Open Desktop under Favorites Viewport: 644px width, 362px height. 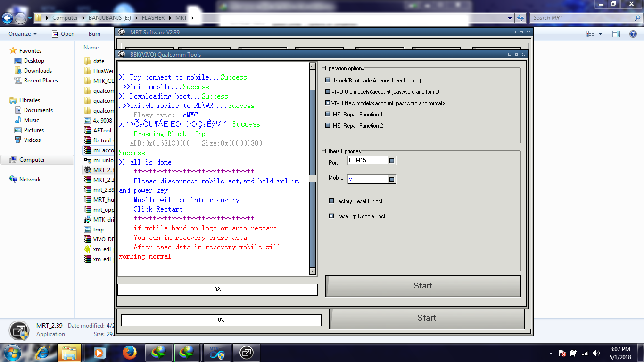(34, 61)
